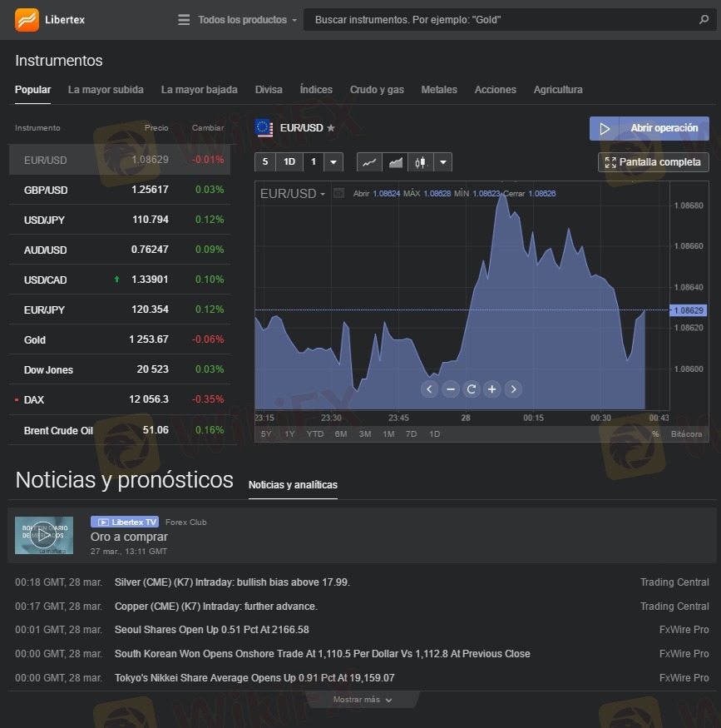Viewport: 721px width, 728px height.
Task: Click Abrir operación button
Action: pyautogui.click(x=649, y=128)
